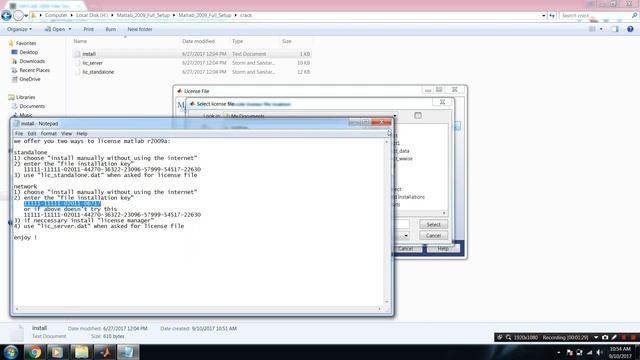Open Desktop in the navigation pane
The height and width of the screenshot is (360, 640).
[29, 52]
